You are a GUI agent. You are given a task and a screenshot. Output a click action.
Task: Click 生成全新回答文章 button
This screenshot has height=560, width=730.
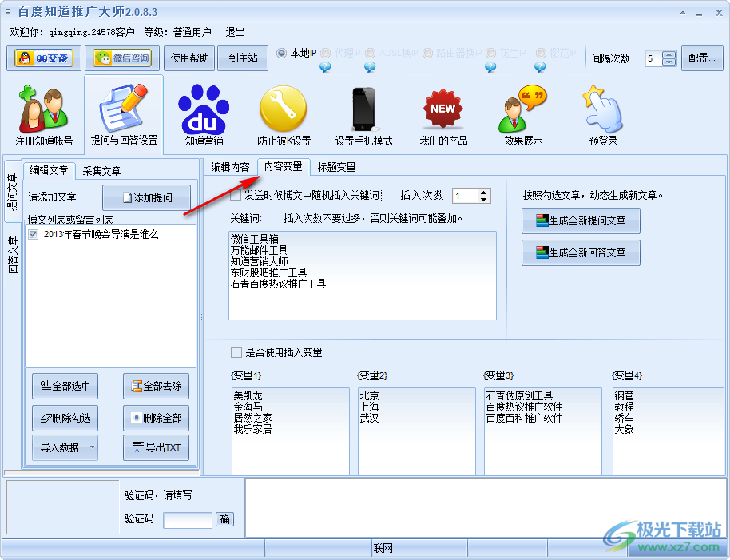point(581,252)
